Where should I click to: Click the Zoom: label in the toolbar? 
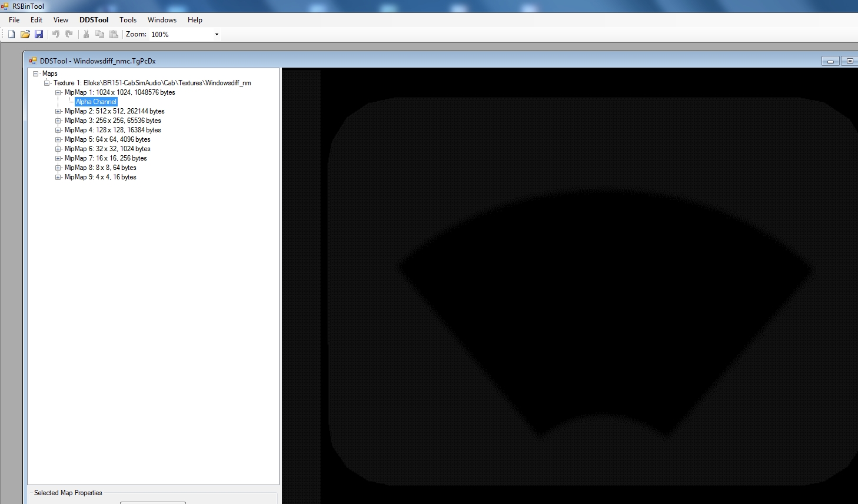(136, 34)
